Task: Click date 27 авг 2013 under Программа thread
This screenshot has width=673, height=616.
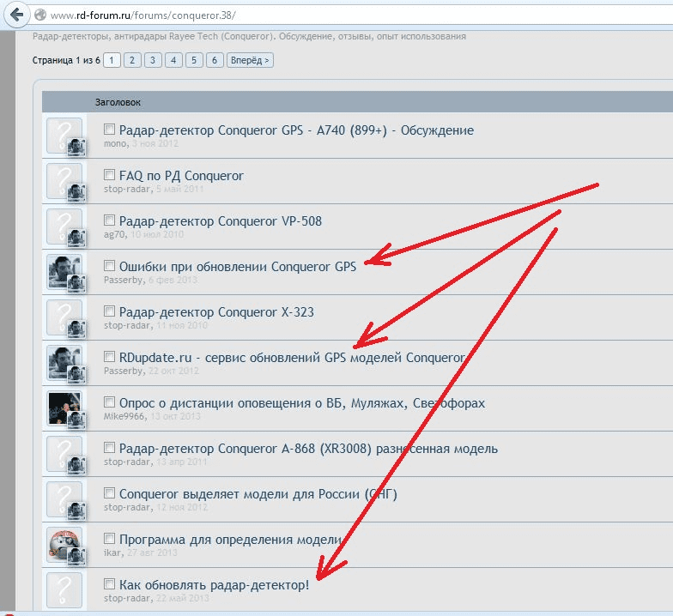Action: [153, 553]
